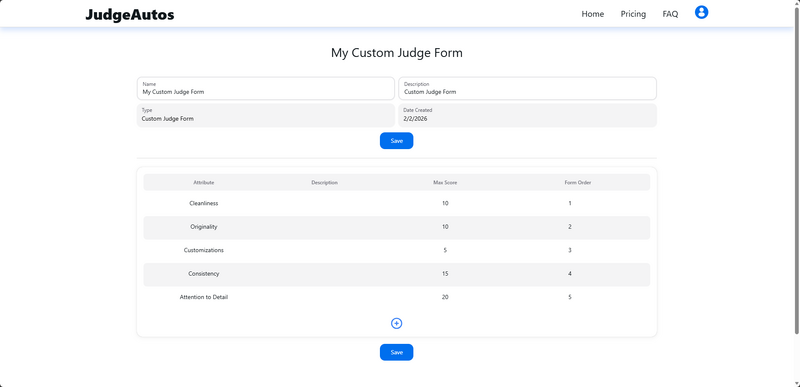The height and width of the screenshot is (387, 800).
Task: Click the Form Order column header
Action: pos(578,183)
